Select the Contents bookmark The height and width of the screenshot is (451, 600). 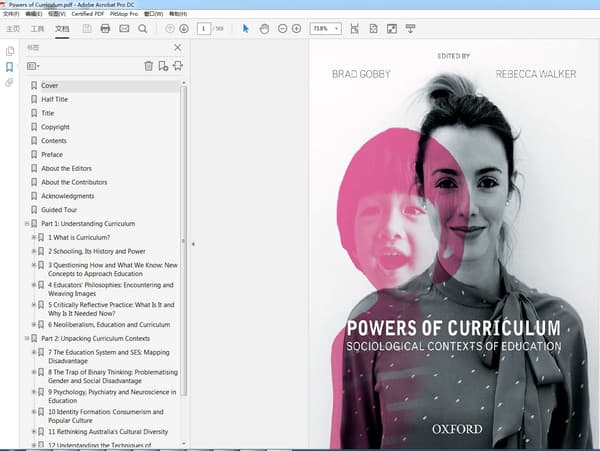pos(54,140)
